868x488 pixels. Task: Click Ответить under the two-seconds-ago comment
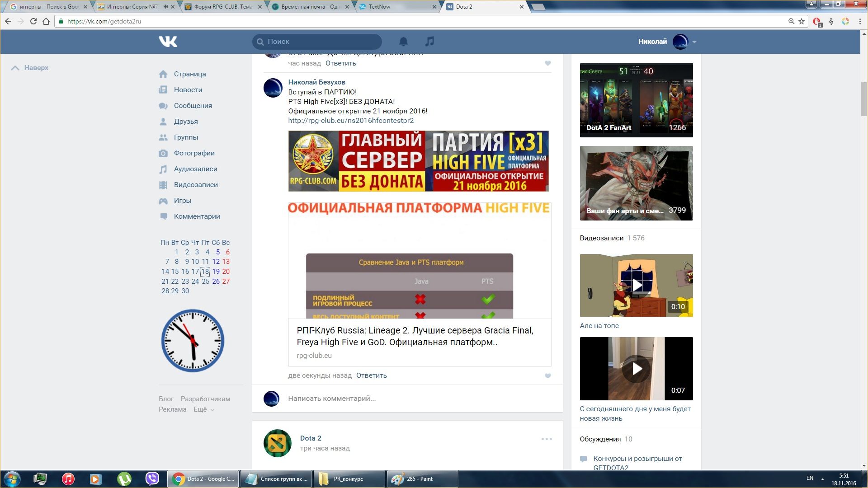[371, 375]
